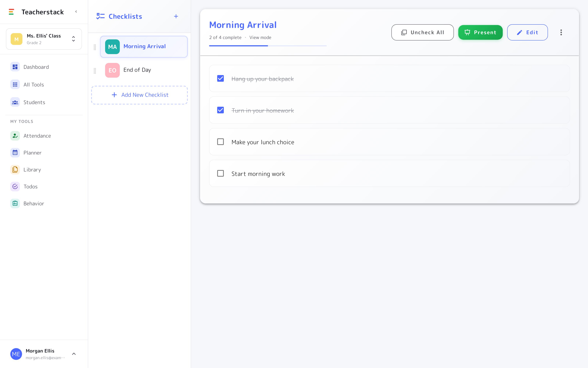
Task: Open the three-dot more options menu
Action: pos(561,32)
